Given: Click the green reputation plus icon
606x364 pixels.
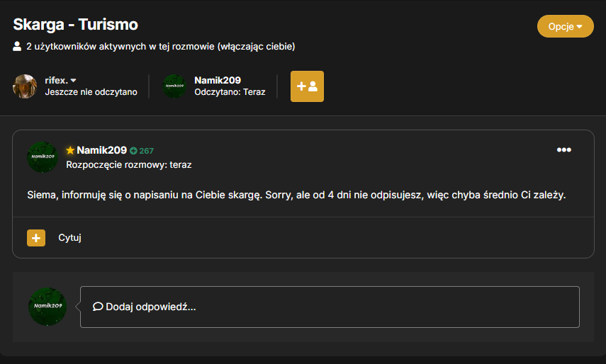Looking at the screenshot, I should (133, 151).
